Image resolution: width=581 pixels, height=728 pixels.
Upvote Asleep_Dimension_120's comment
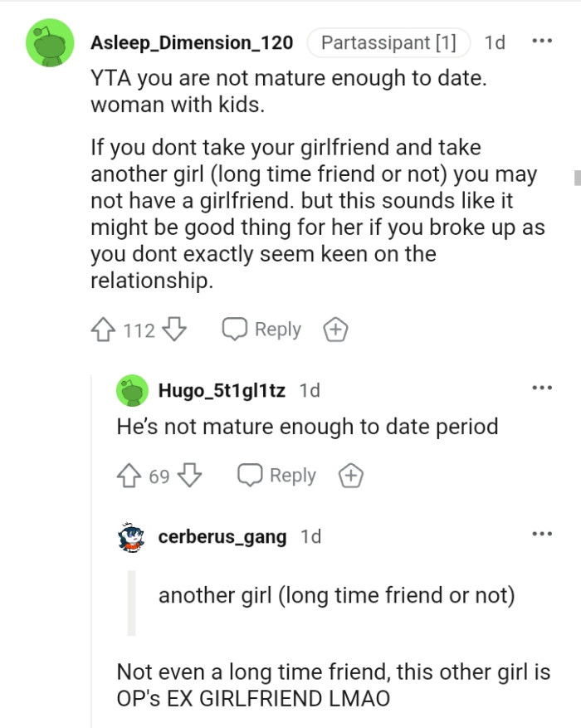[103, 329]
